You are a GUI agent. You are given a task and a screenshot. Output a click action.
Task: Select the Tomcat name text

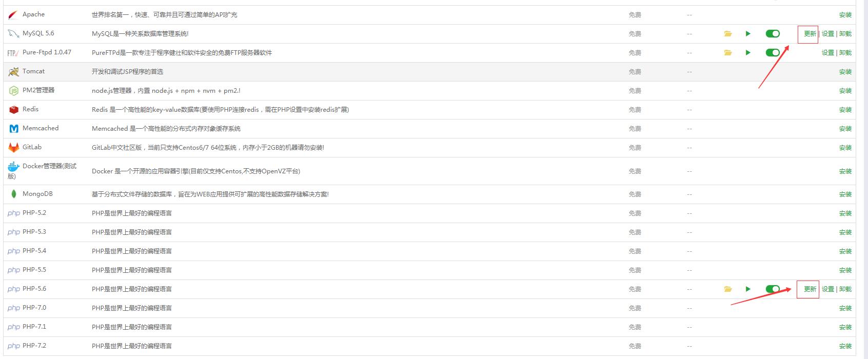pos(33,71)
